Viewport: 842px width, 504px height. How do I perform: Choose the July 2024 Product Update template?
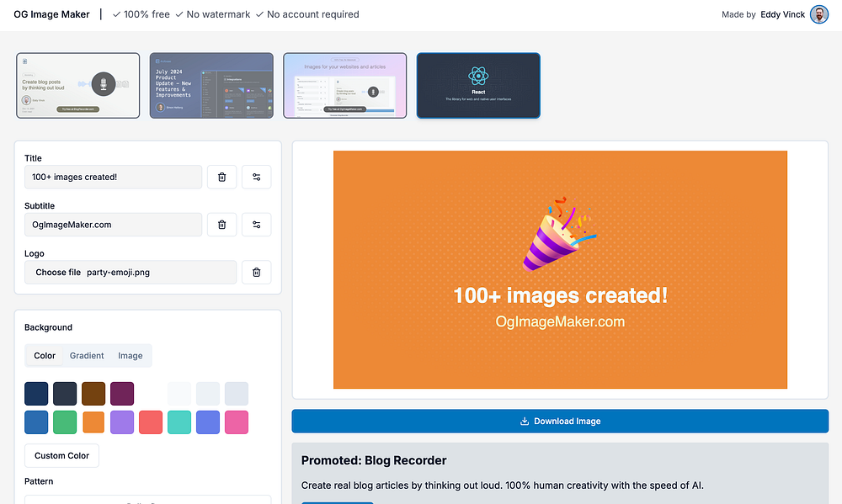(x=211, y=85)
